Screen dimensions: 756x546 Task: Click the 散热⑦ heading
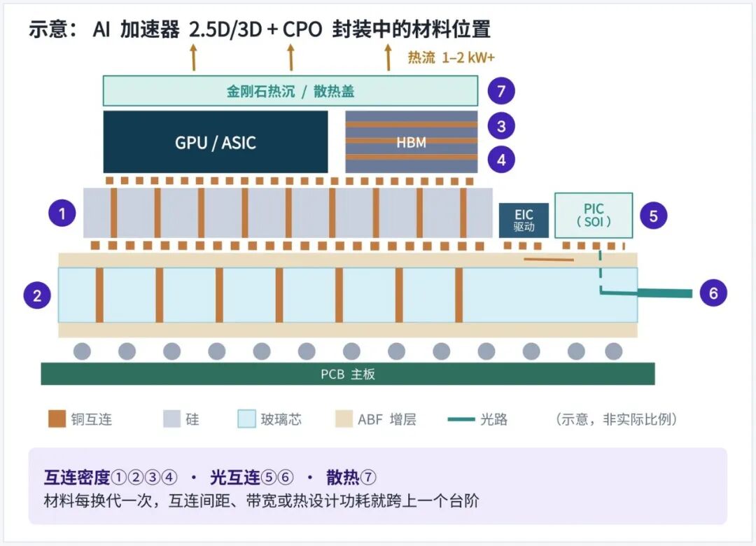[351, 477]
